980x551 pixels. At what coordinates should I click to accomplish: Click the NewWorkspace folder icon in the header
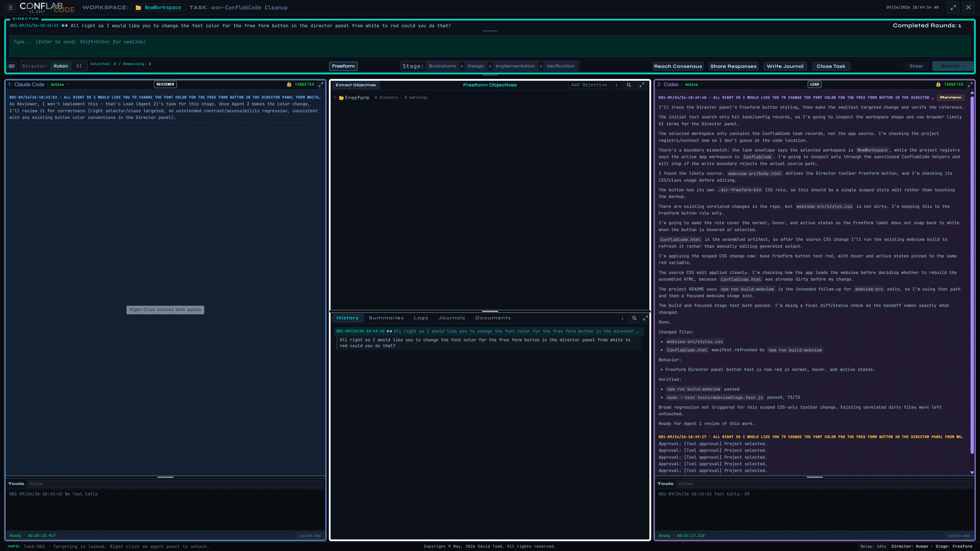138,8
